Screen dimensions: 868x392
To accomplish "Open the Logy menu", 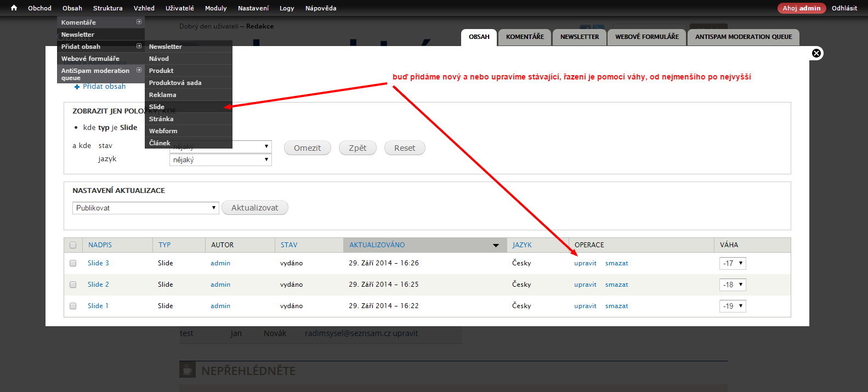I will click(287, 8).
